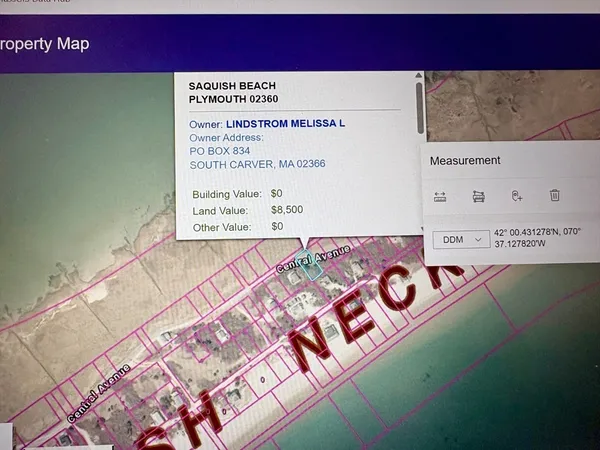Click the SAQUISH BEACH popup title

pos(232,86)
